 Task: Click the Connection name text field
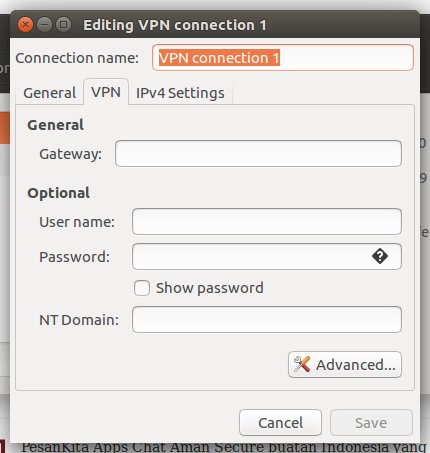283,58
